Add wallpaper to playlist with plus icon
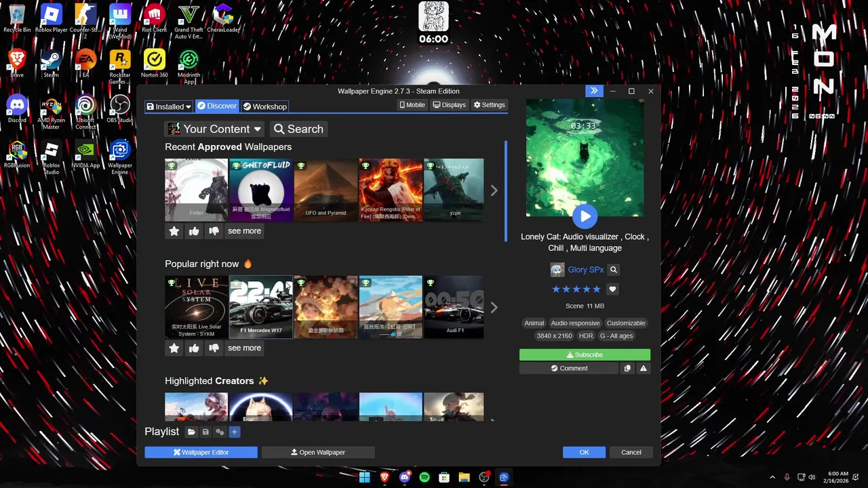The width and height of the screenshot is (868, 488). [x=234, y=432]
